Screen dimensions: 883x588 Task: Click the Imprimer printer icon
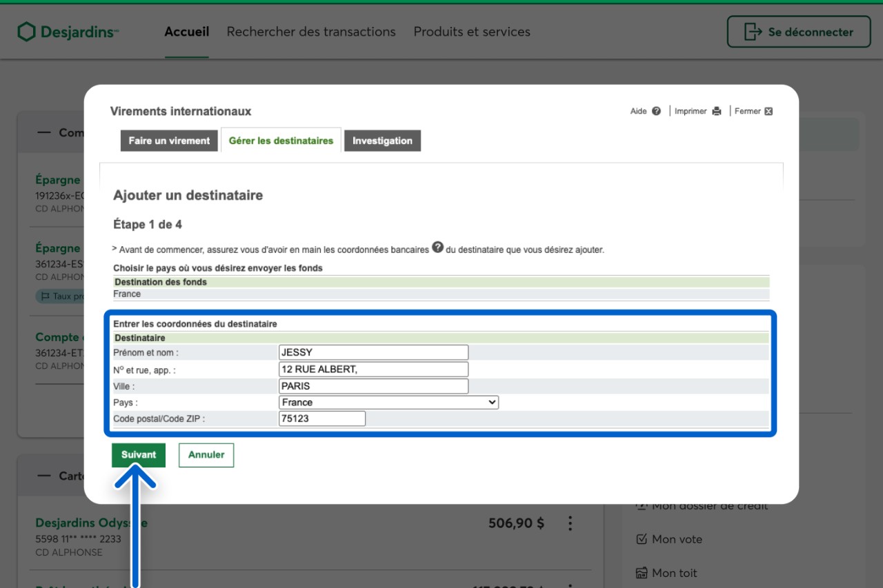coord(717,111)
